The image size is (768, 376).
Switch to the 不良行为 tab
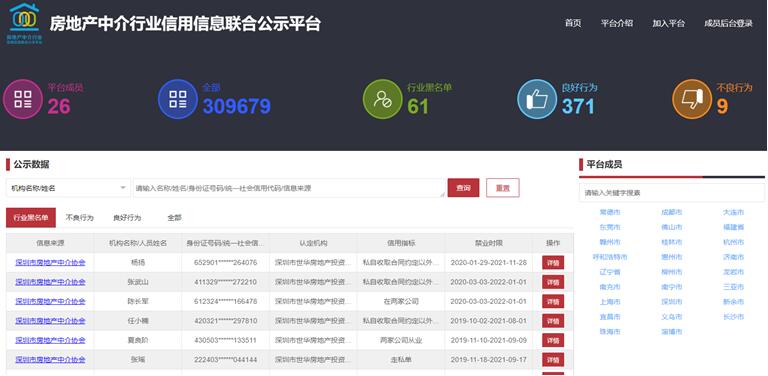[79, 218]
